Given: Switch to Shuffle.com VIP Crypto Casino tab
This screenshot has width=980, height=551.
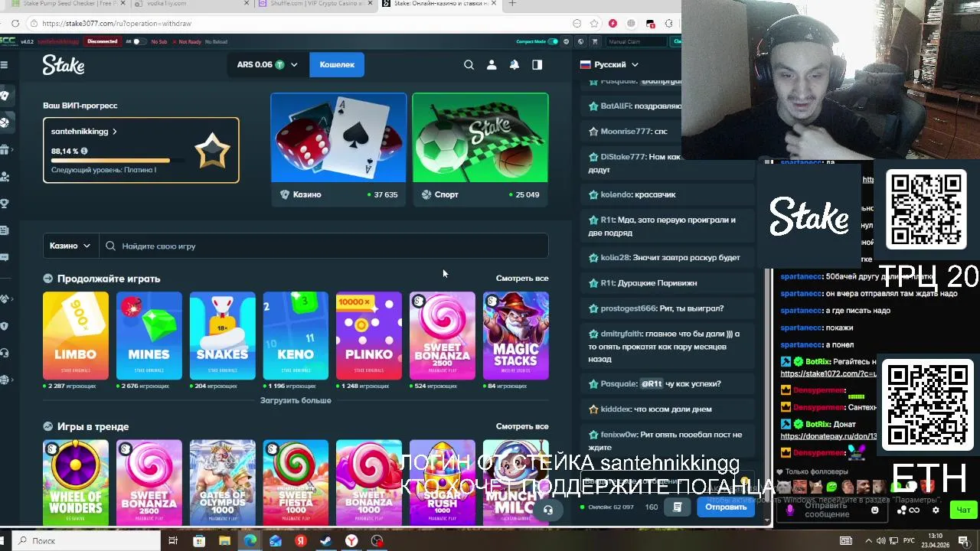Looking at the screenshot, I should click(315, 3).
